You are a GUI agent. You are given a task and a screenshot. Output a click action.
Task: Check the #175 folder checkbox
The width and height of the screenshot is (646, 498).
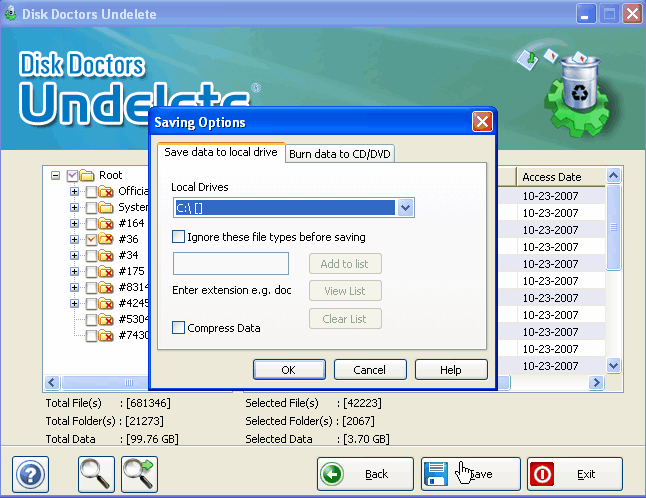[91, 272]
